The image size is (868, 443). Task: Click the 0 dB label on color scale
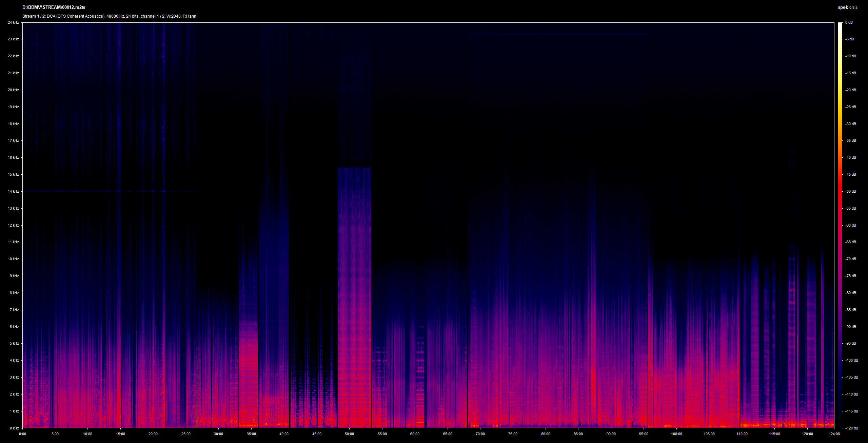[x=849, y=22]
